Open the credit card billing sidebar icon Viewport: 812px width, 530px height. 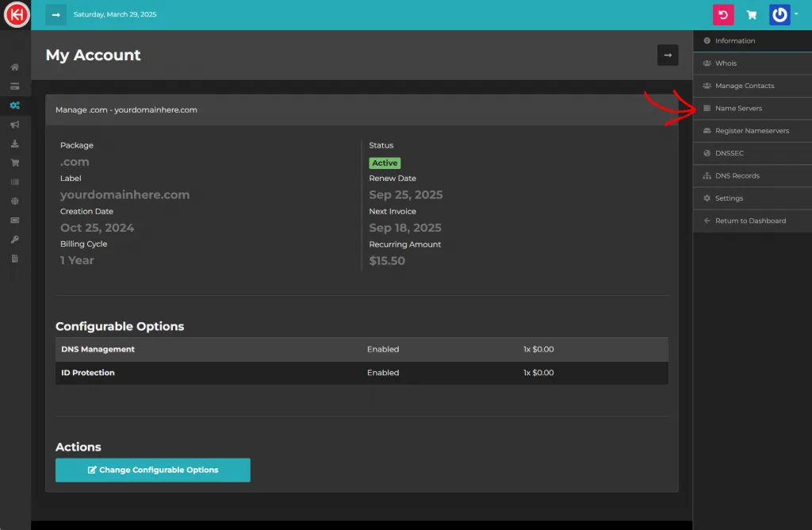click(x=14, y=86)
